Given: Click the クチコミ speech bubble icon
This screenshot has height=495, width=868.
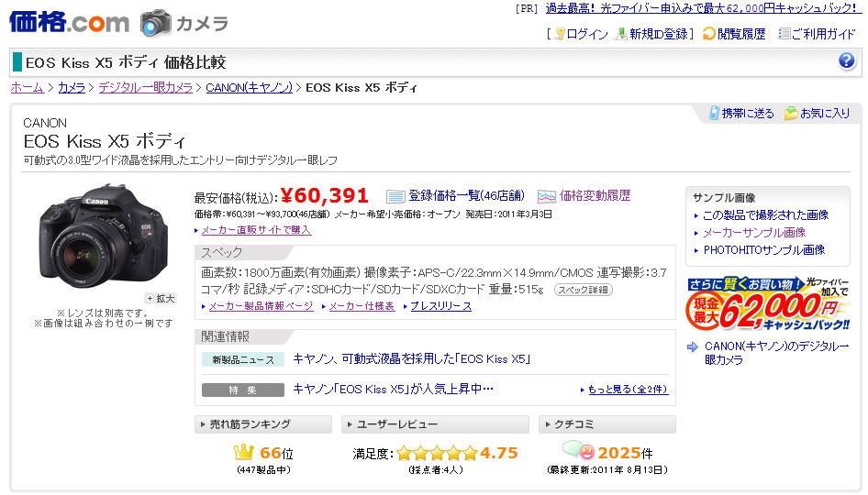Looking at the screenshot, I should pos(578,450).
